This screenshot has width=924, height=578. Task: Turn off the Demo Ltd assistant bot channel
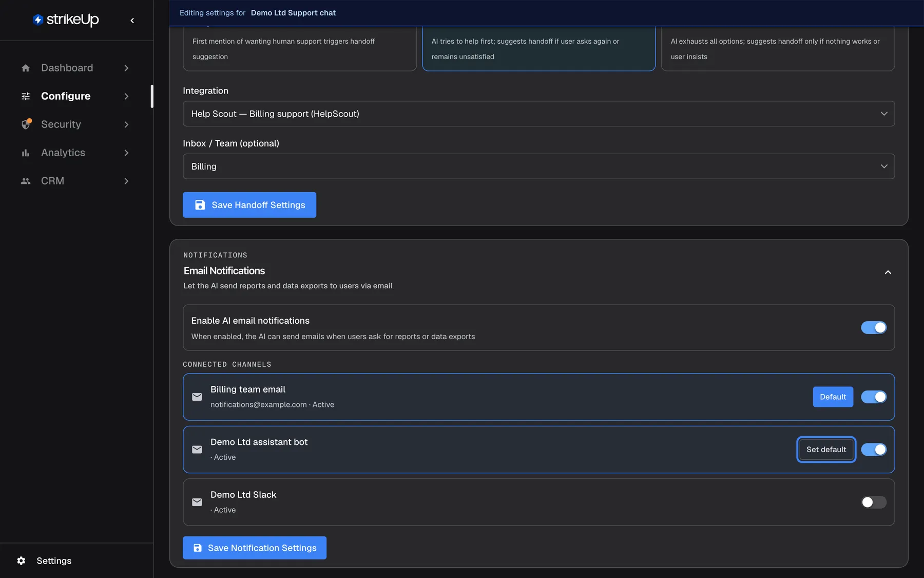point(874,450)
